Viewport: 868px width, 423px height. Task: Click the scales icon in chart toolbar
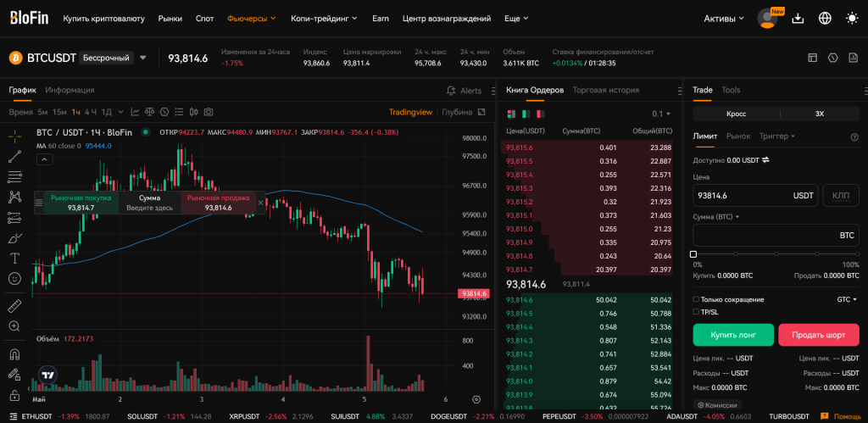click(x=149, y=112)
